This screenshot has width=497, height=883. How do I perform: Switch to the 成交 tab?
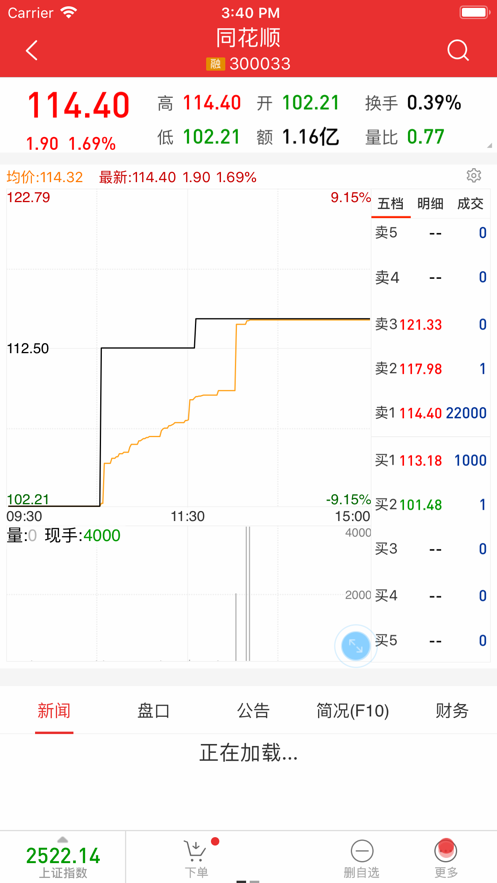click(x=470, y=204)
